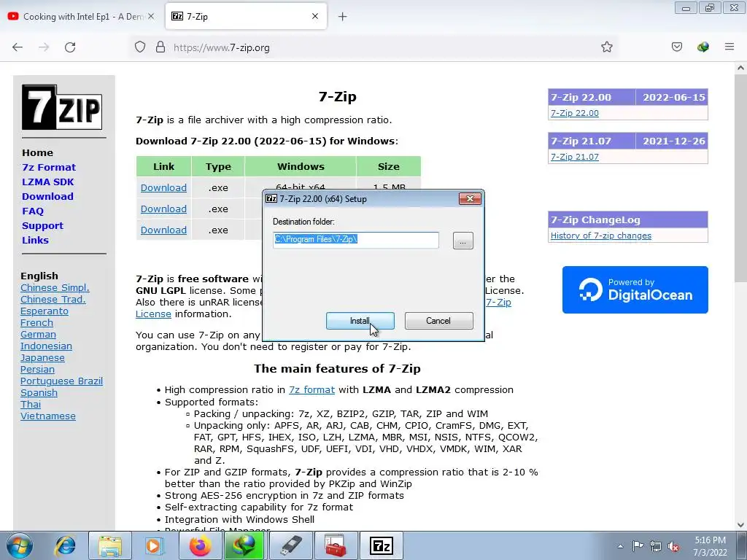Viewport: 747px width, 560px height.
Task: Open the 7-Zip 21.07 news link
Action: click(x=575, y=157)
